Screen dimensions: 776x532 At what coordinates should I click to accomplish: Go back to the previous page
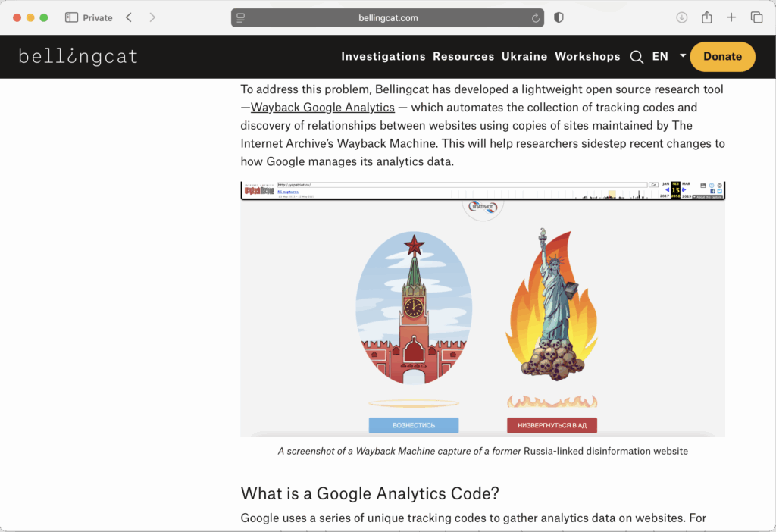click(129, 17)
